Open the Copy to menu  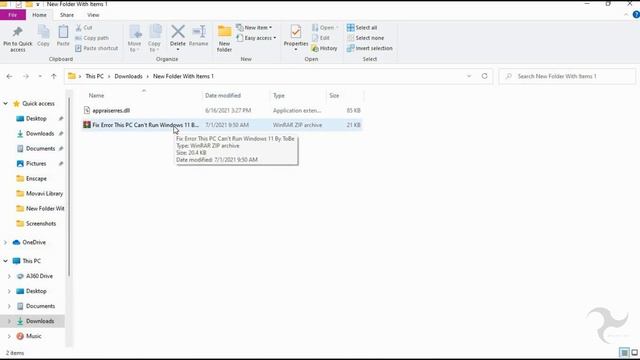tap(154, 38)
